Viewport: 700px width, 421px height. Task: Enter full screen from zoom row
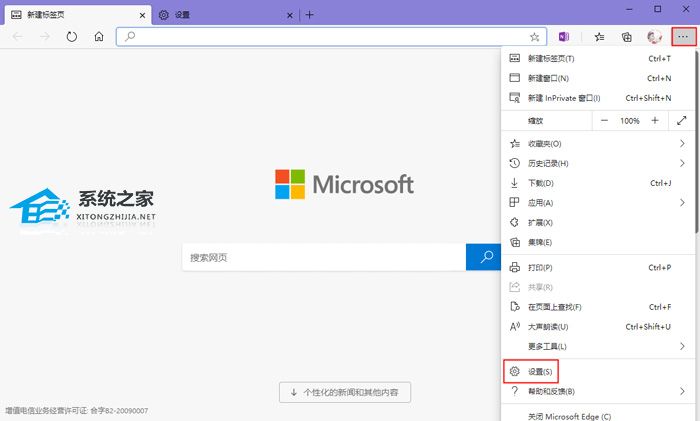point(683,120)
